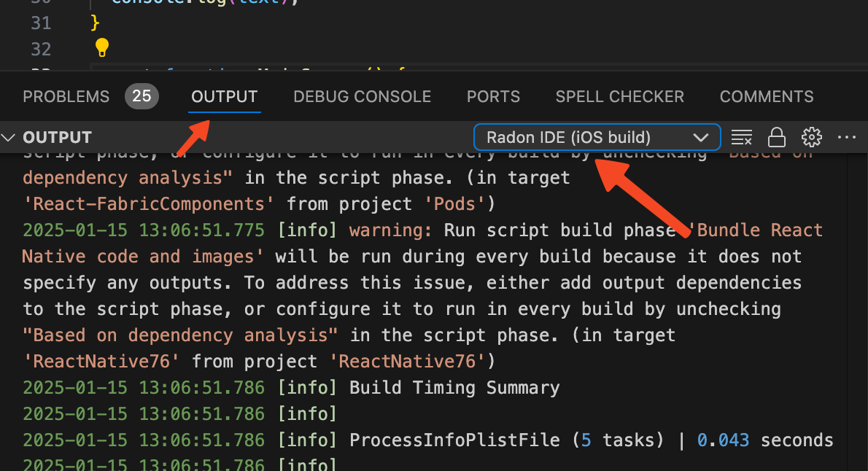The width and height of the screenshot is (868, 471).
Task: Open the ellipsis more actions menu
Action: [846, 137]
